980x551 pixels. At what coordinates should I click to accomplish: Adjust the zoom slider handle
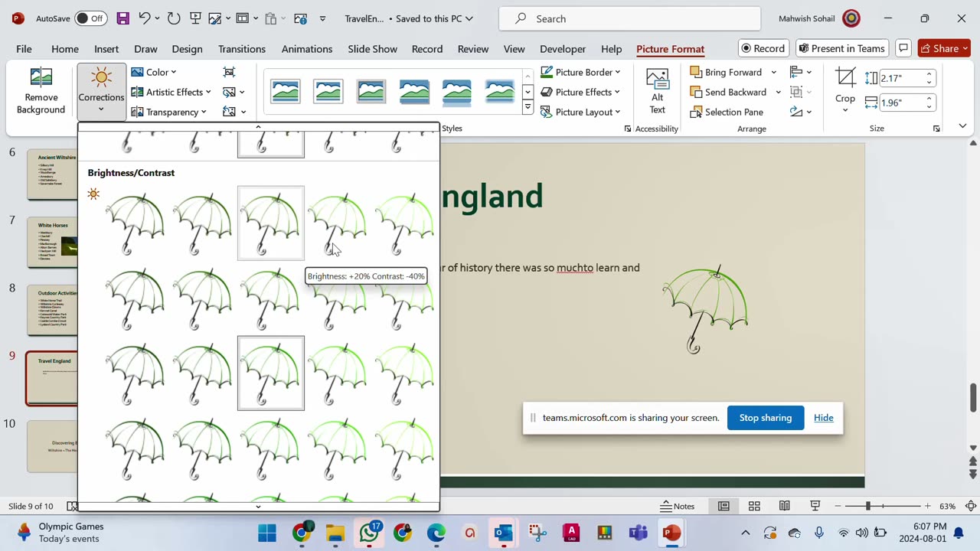[868, 506]
